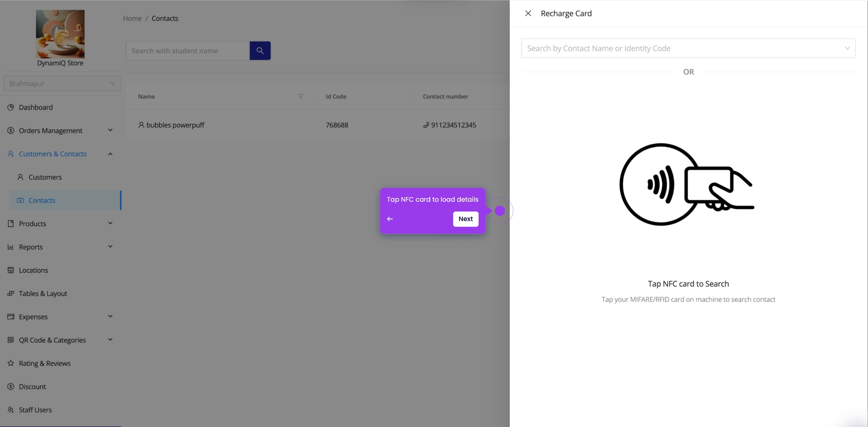
Task: Click the magnifier search button
Action: coord(260,50)
